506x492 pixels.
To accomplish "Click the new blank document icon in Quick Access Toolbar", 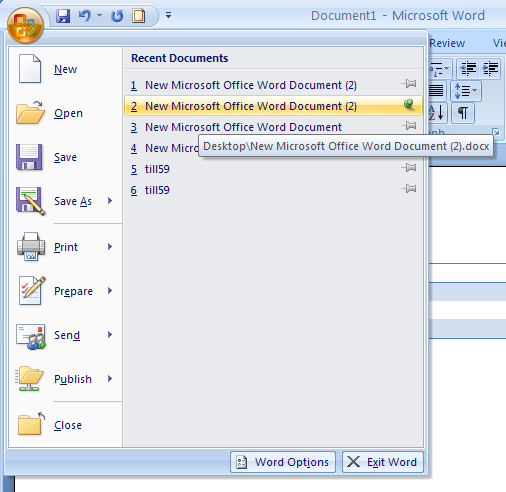I will pos(139,16).
